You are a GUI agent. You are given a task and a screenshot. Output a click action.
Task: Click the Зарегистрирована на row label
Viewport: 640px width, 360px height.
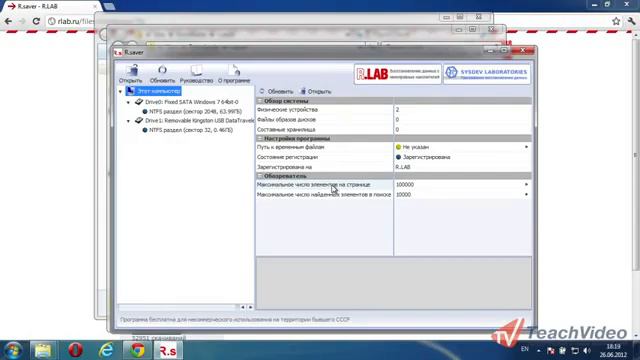[x=284, y=167]
